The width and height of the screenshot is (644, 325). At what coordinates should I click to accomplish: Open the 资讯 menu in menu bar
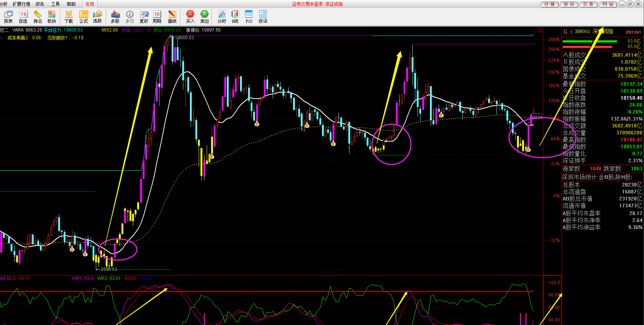[40, 4]
